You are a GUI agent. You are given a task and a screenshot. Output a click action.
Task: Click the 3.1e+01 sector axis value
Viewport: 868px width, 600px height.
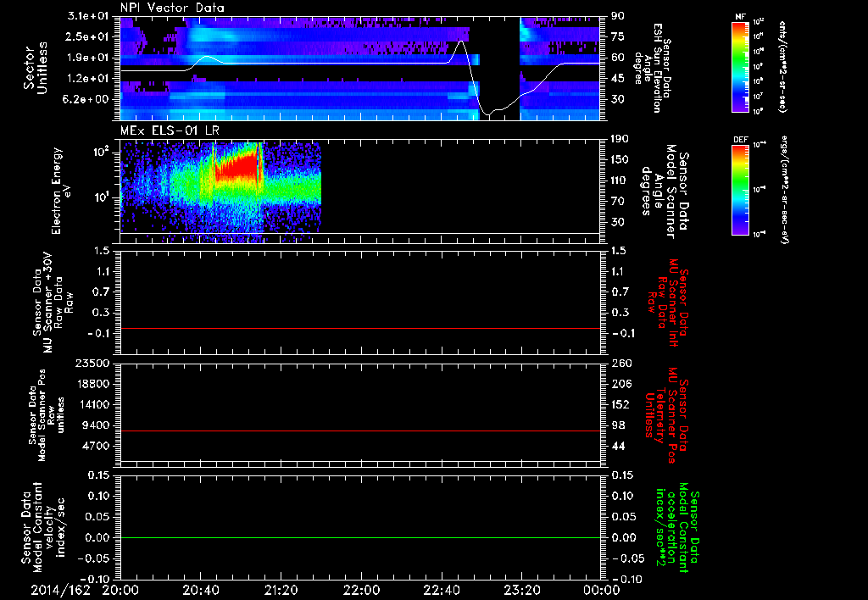coord(88,16)
